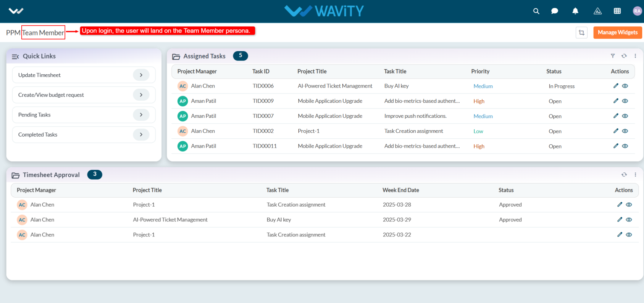Sort Assigned Tasks by Task Title header
This screenshot has width=644, height=303.
[395, 71]
